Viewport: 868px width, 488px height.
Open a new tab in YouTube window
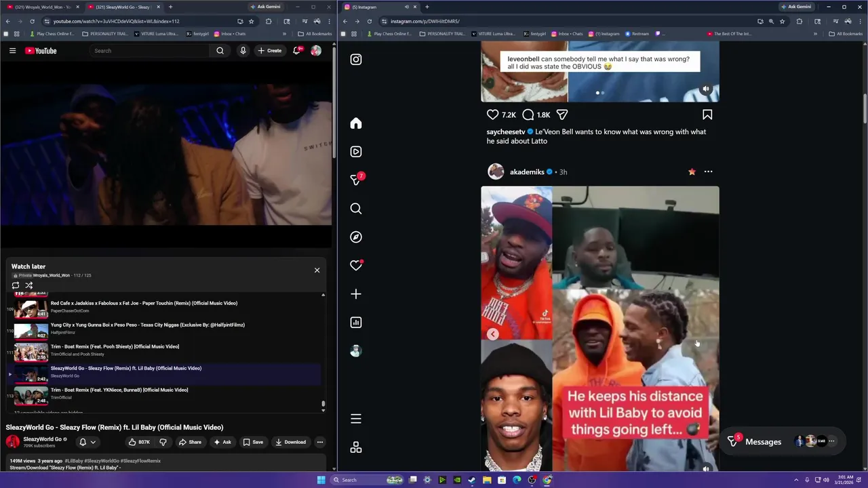coord(170,7)
